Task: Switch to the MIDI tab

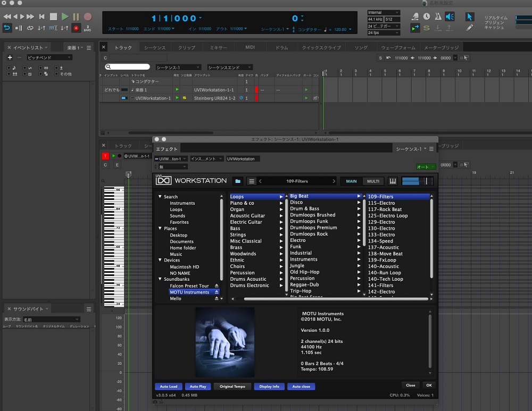Action: pos(250,47)
